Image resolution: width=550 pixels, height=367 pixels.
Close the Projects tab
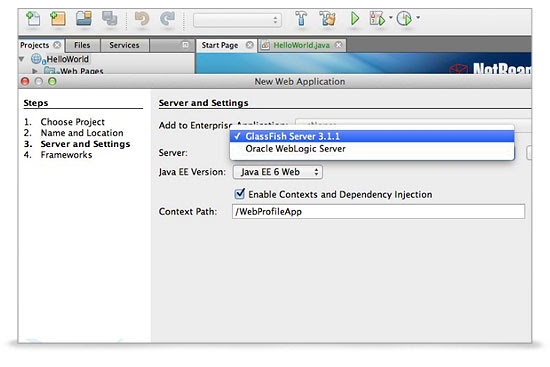click(57, 45)
